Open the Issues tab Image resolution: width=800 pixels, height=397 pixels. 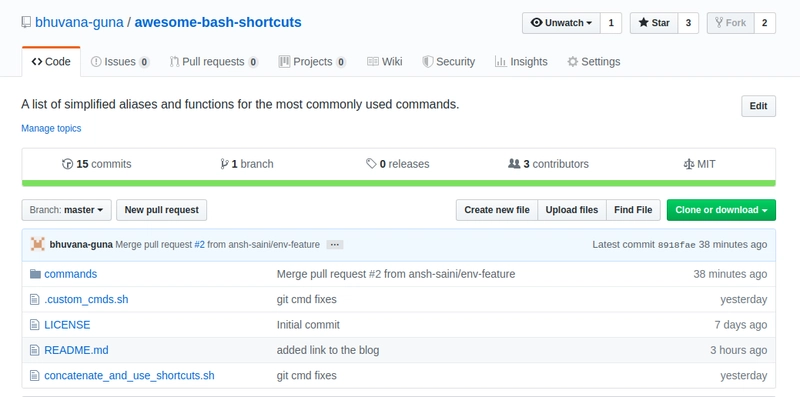pyautogui.click(x=120, y=62)
